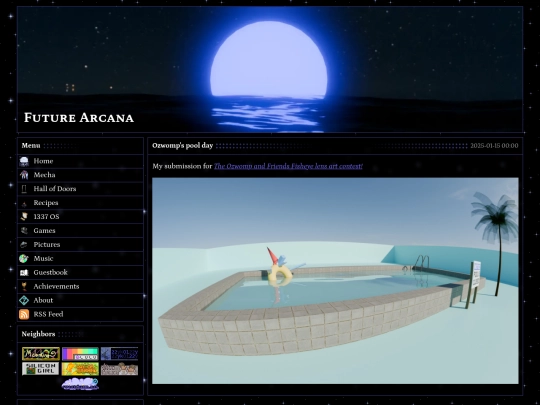Image resolution: width=540 pixels, height=405 pixels.
Task: Click the tan neighbor badge with characters
Action: pos(119,368)
